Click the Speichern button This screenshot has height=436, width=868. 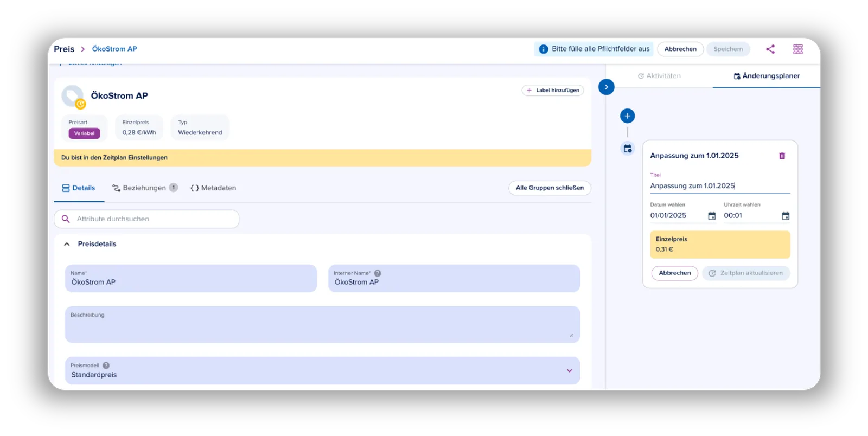[x=728, y=49]
